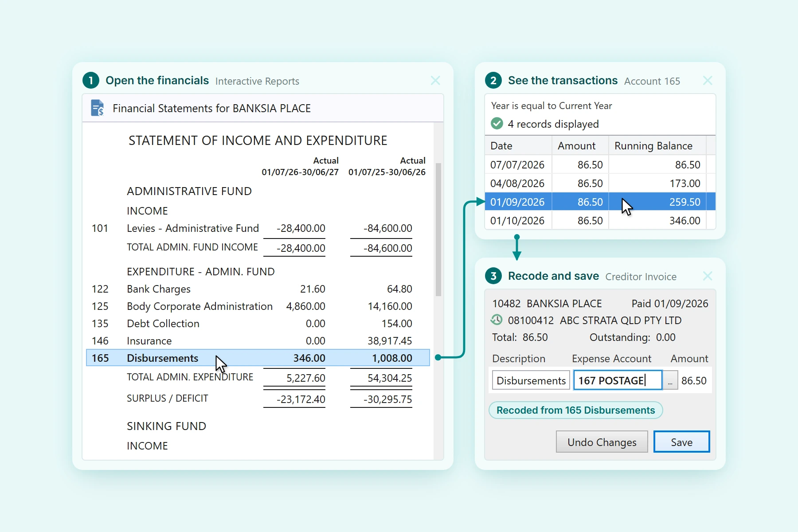Screen dimensions: 798x532
Task: Click the Recoded from 165 Disbursements badge
Action: pyautogui.click(x=575, y=410)
